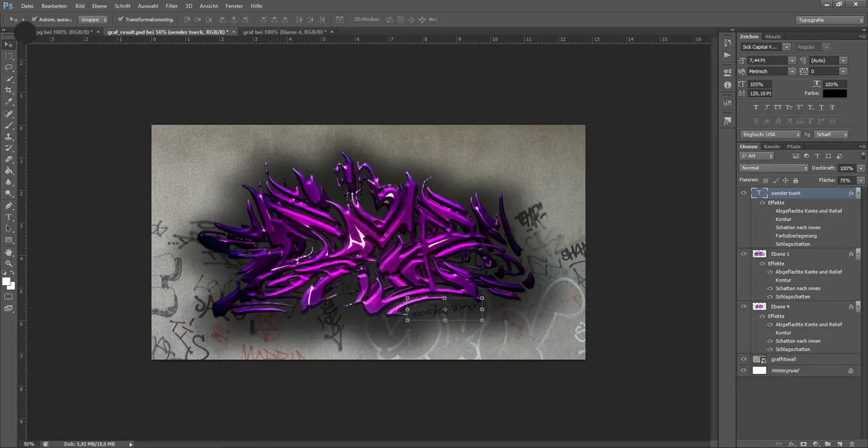868x448 pixels.
Task: Add layer style via fx at the panel bottom
Action: click(x=792, y=444)
